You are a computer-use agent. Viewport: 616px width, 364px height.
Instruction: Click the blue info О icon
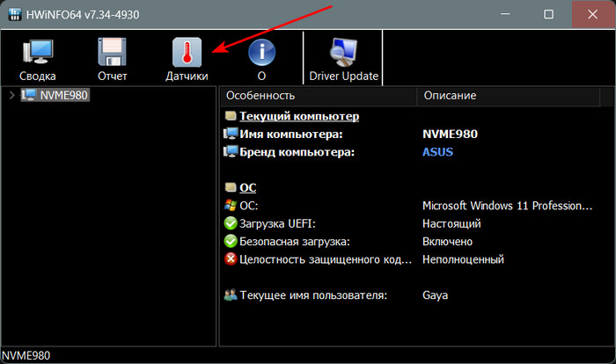(261, 52)
